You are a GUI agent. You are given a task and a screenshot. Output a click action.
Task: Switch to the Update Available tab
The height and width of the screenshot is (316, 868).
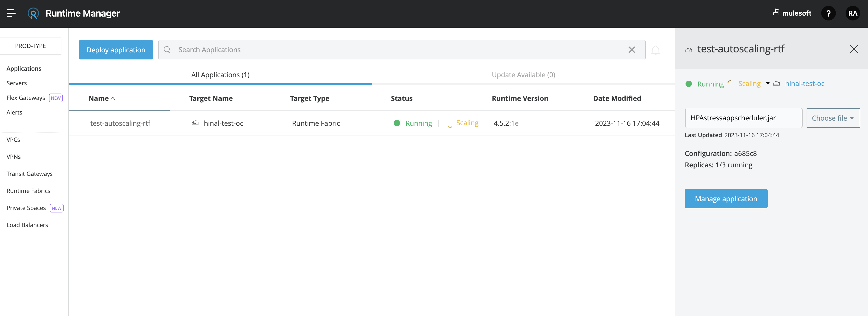pyautogui.click(x=523, y=75)
